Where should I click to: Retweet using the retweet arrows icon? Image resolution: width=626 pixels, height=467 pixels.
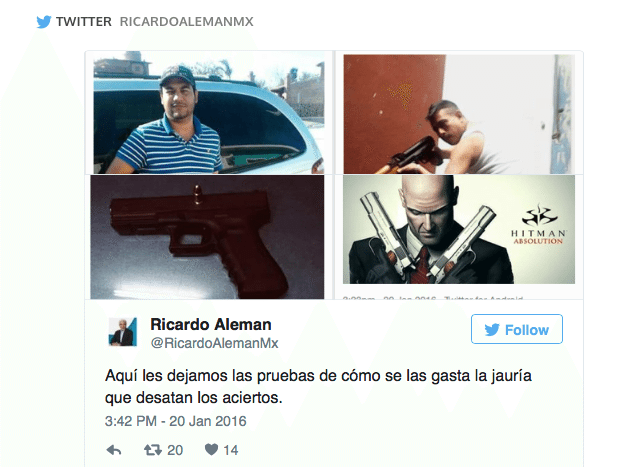click(153, 450)
